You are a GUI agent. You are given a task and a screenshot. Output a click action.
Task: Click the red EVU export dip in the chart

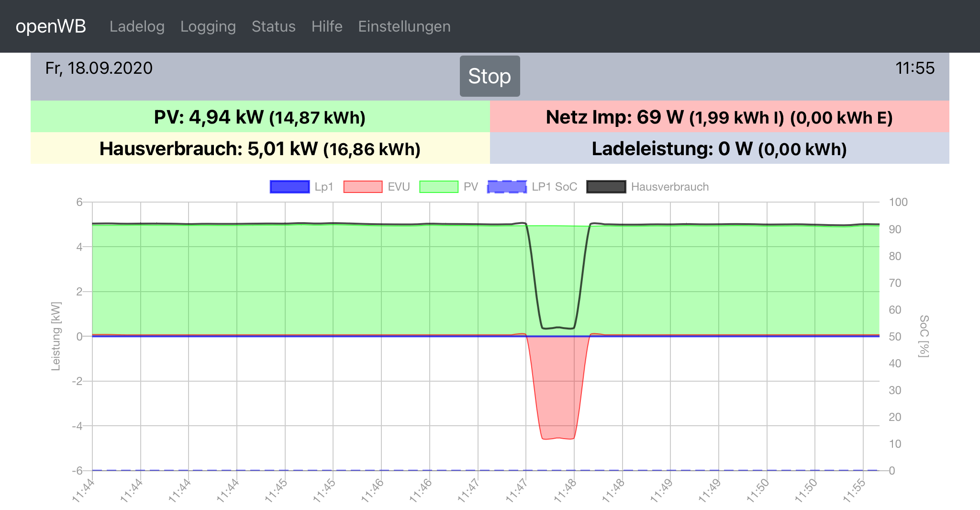pyautogui.click(x=558, y=387)
